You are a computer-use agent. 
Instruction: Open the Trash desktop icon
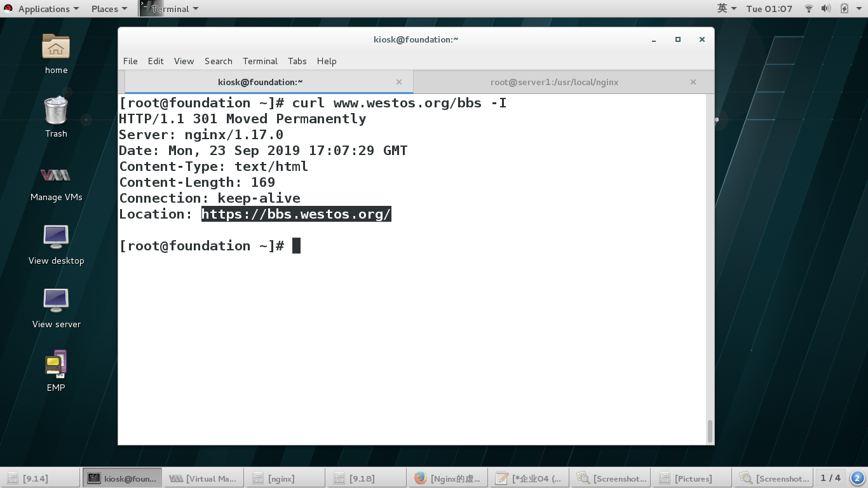point(56,111)
